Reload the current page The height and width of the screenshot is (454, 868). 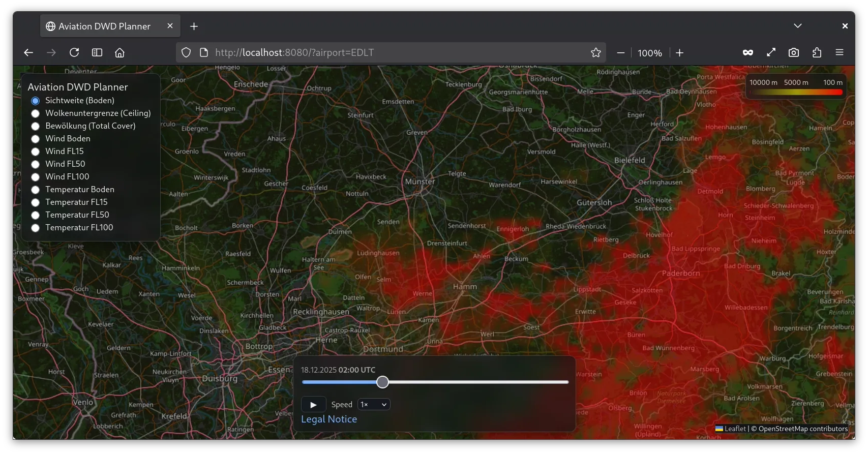point(74,53)
